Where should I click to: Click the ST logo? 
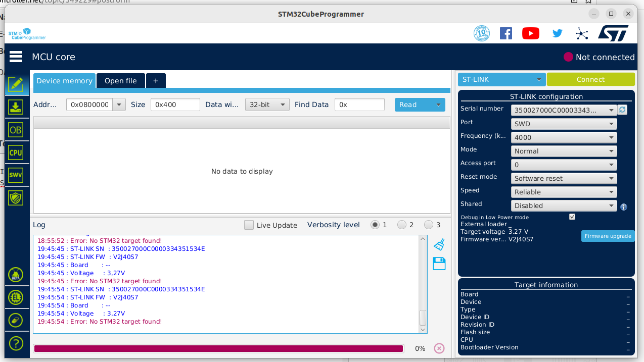pyautogui.click(x=613, y=33)
